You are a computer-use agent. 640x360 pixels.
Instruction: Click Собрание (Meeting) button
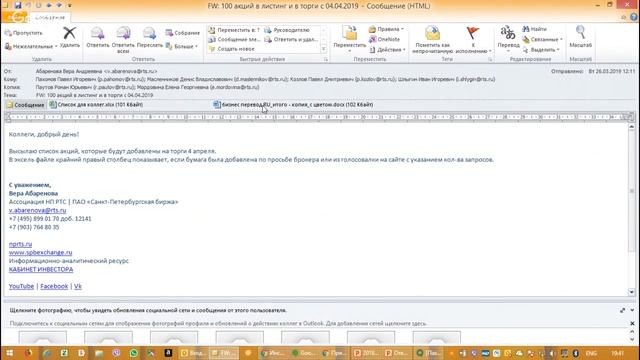pos(182,33)
